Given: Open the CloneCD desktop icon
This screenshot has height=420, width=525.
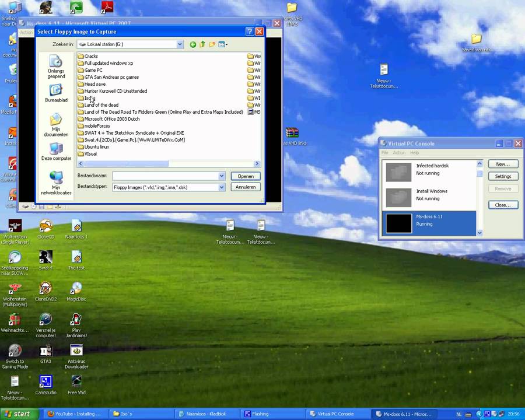Looking at the screenshot, I should tap(45, 229).
